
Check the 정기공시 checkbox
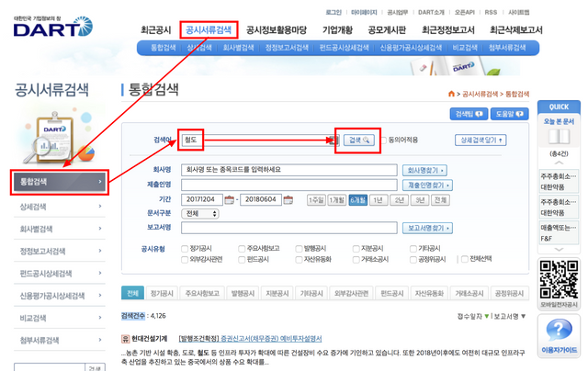(185, 249)
